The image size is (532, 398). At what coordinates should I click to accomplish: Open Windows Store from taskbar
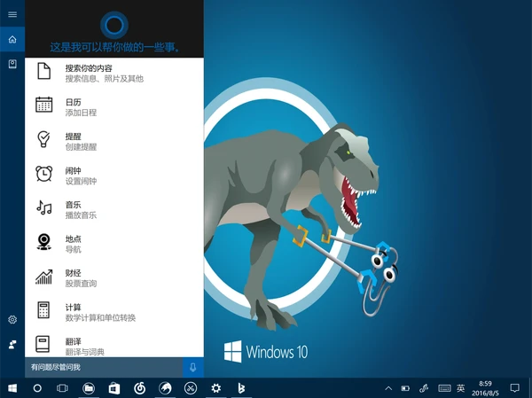(x=114, y=388)
